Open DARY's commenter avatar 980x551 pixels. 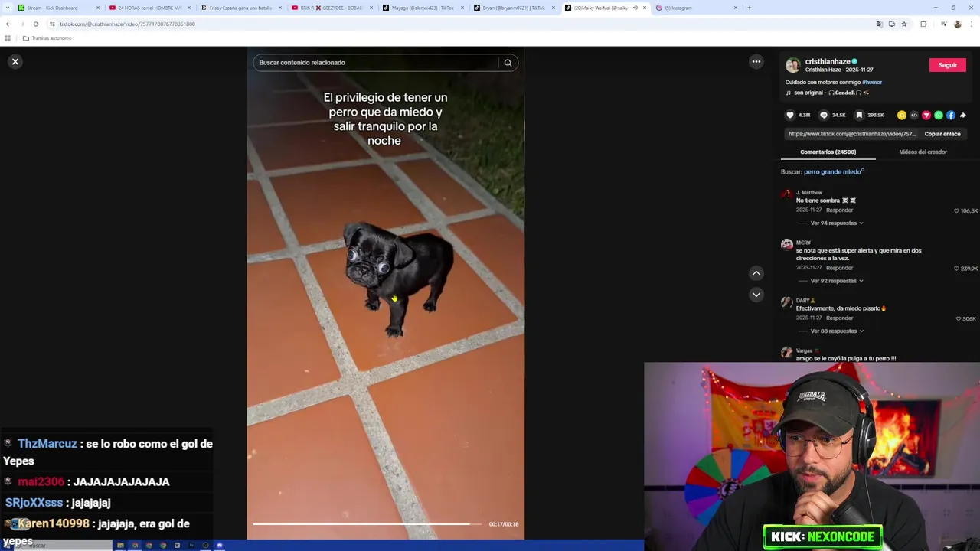tap(787, 303)
